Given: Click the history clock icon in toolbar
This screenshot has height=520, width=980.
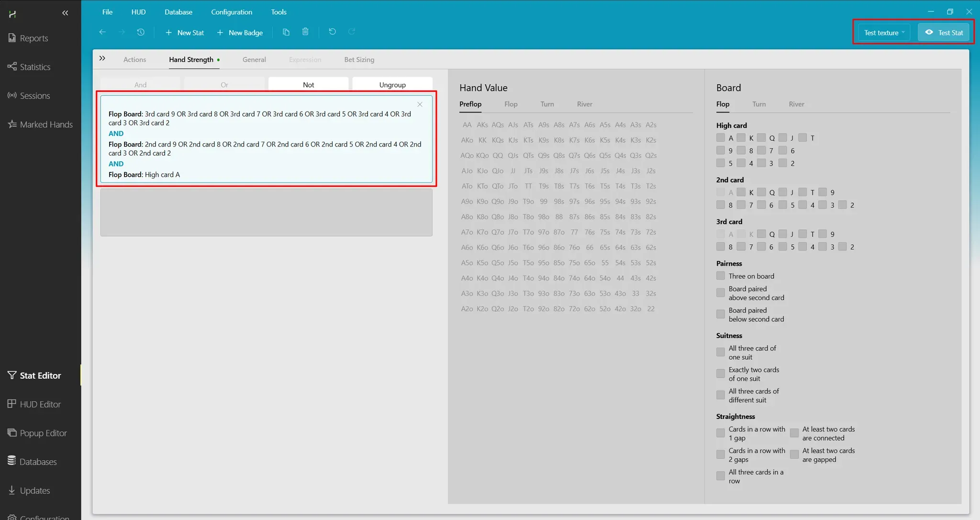Looking at the screenshot, I should click(x=140, y=32).
